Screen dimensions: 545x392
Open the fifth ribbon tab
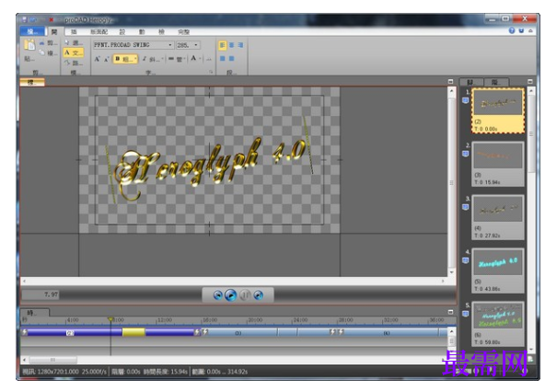[x=142, y=32]
